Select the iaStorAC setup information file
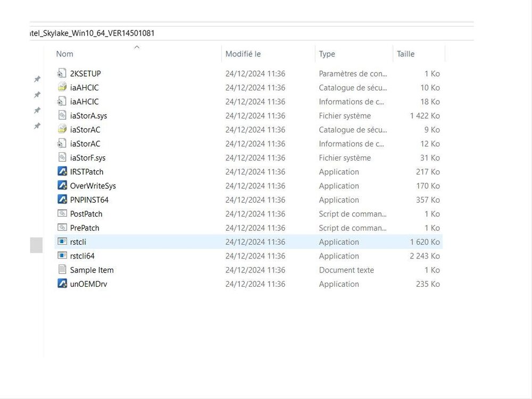 coord(85,144)
